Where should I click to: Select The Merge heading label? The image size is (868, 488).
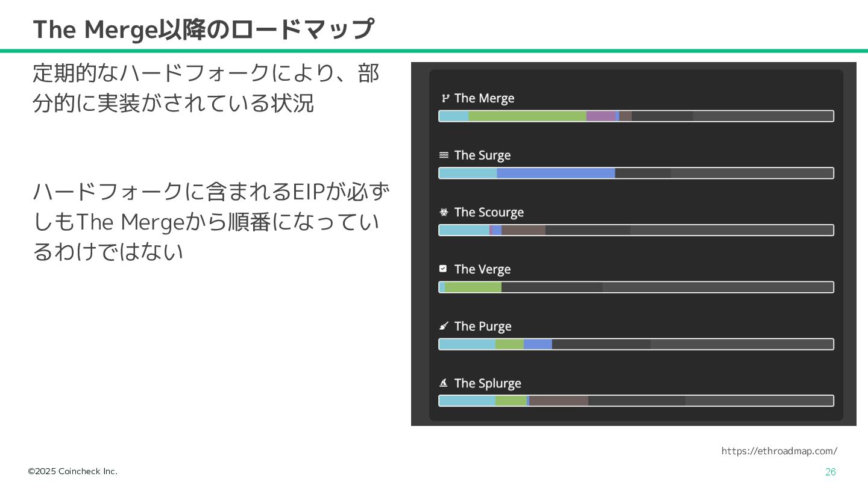485,98
